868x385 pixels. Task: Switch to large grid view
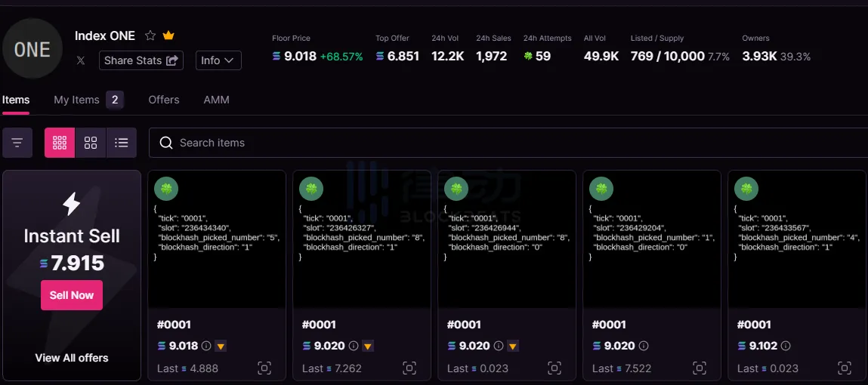(60, 143)
